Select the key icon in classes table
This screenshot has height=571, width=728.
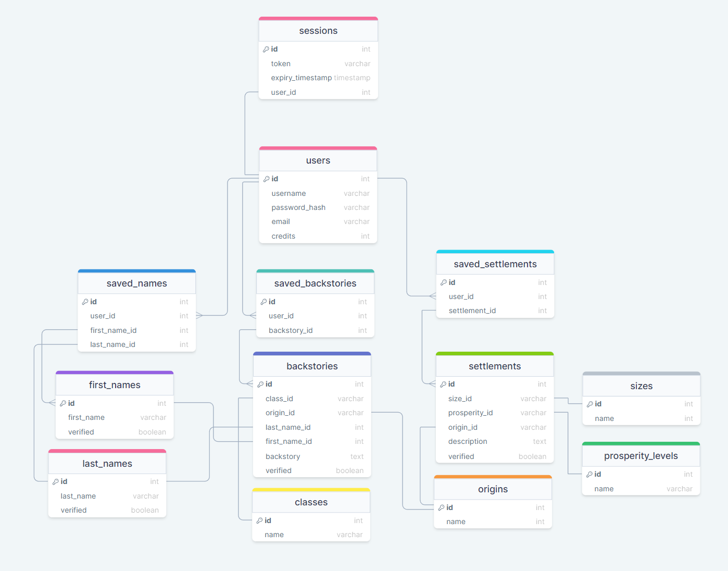click(259, 520)
